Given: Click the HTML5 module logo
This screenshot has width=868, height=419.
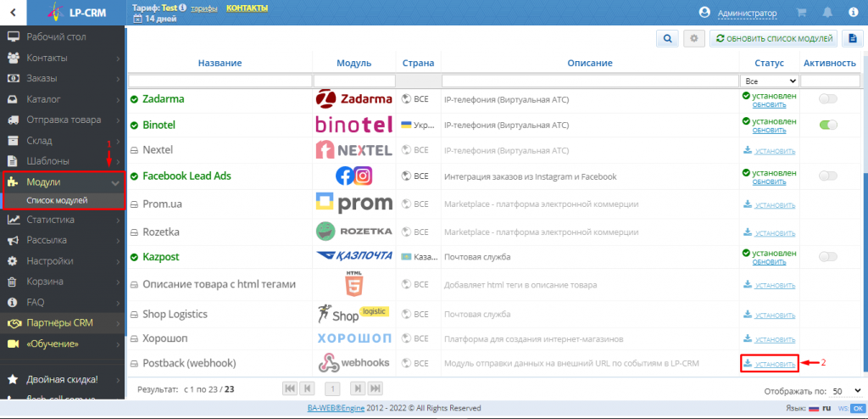Looking at the screenshot, I should click(353, 284).
